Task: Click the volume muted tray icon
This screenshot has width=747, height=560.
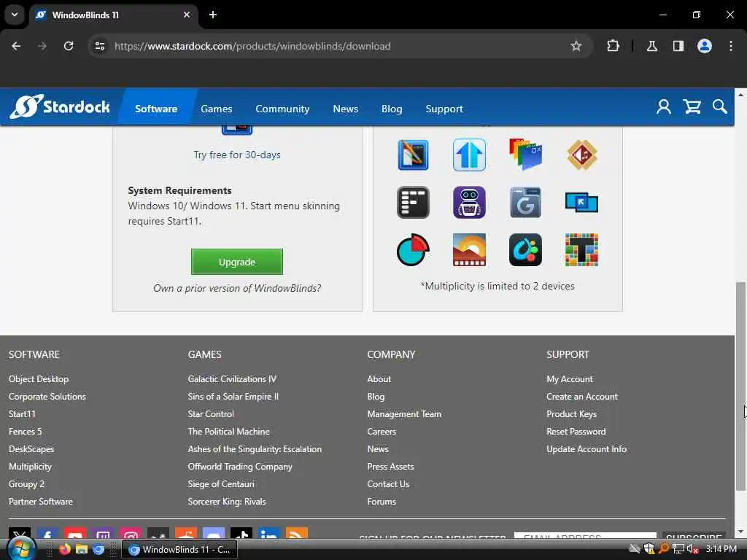Action: 692,549
